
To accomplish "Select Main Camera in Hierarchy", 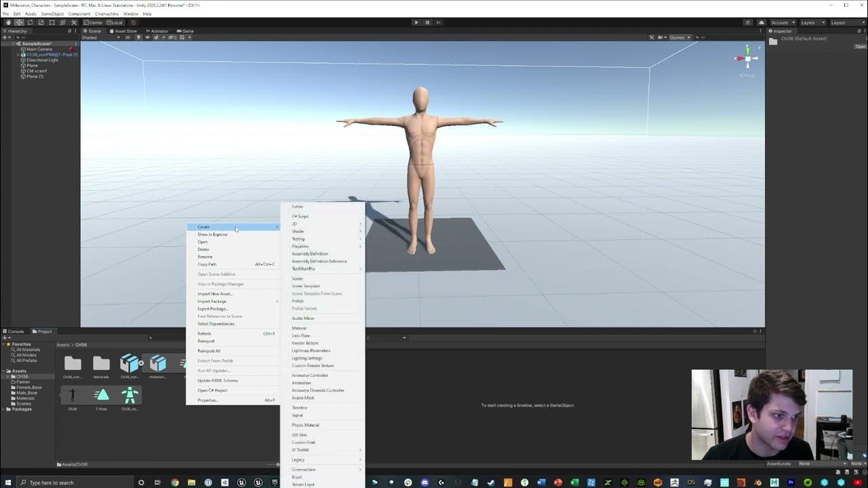I will pyautogui.click(x=39, y=49).
